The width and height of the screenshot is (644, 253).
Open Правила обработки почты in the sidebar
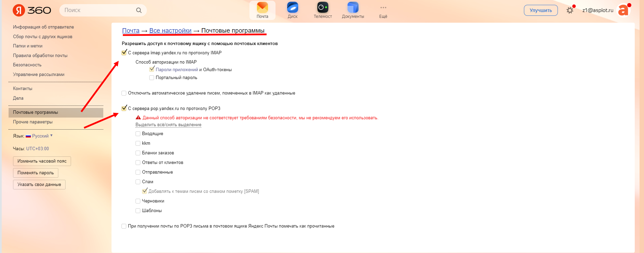click(x=40, y=55)
